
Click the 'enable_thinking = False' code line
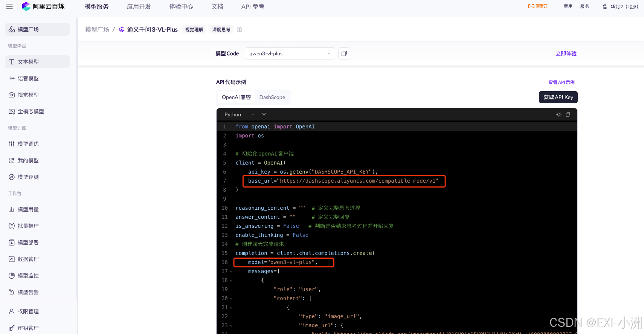tap(272, 235)
